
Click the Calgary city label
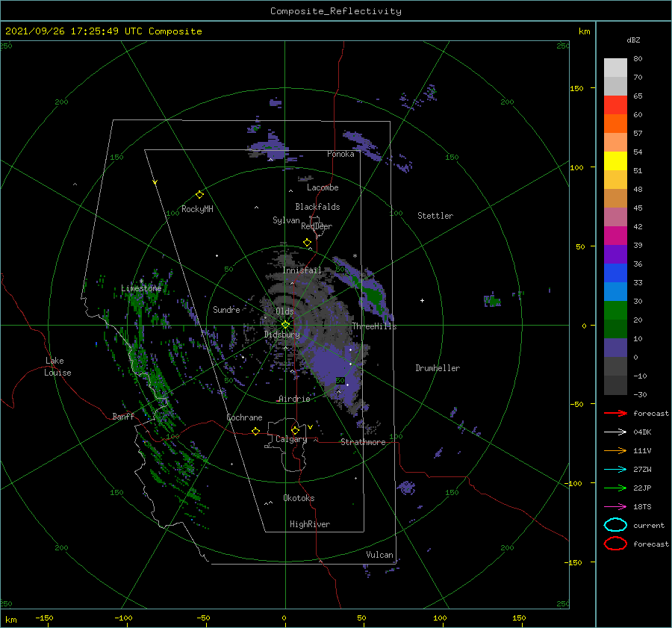tap(291, 439)
